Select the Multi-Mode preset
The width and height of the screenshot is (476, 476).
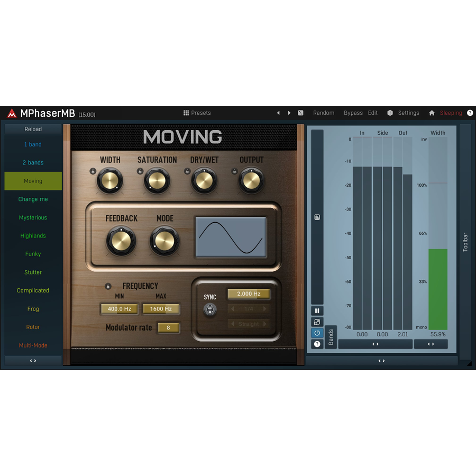(x=33, y=345)
